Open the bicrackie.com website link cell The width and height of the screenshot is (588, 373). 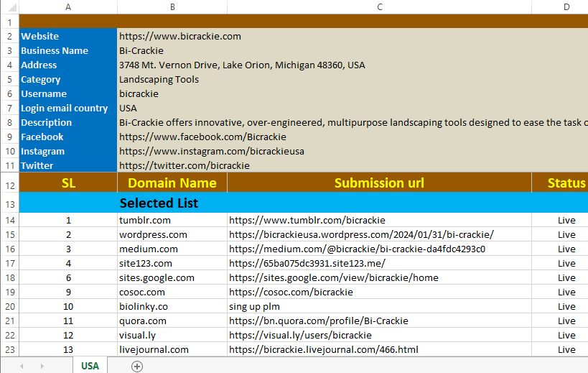tap(180, 37)
